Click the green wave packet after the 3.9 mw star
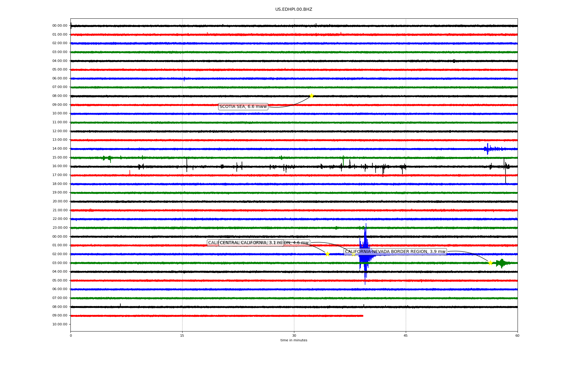The width and height of the screenshot is (588, 368). (x=502, y=263)
